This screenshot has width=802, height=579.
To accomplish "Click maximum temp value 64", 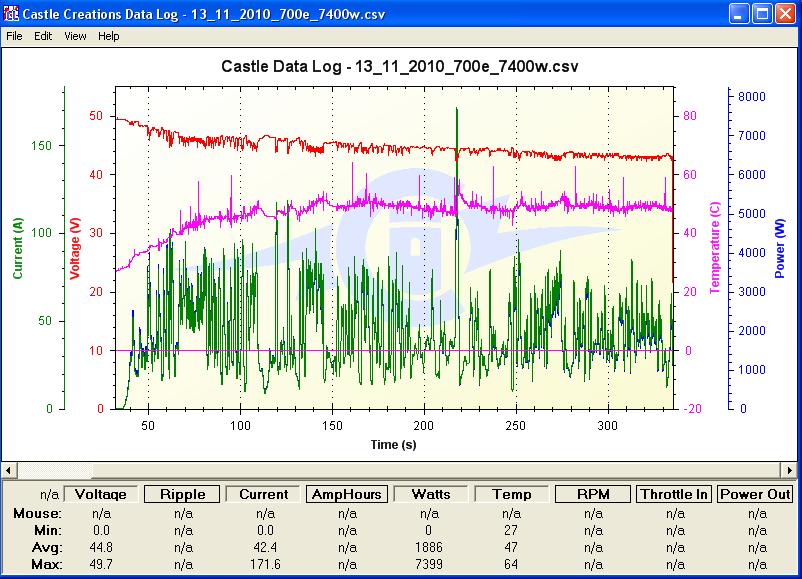I will [511, 565].
